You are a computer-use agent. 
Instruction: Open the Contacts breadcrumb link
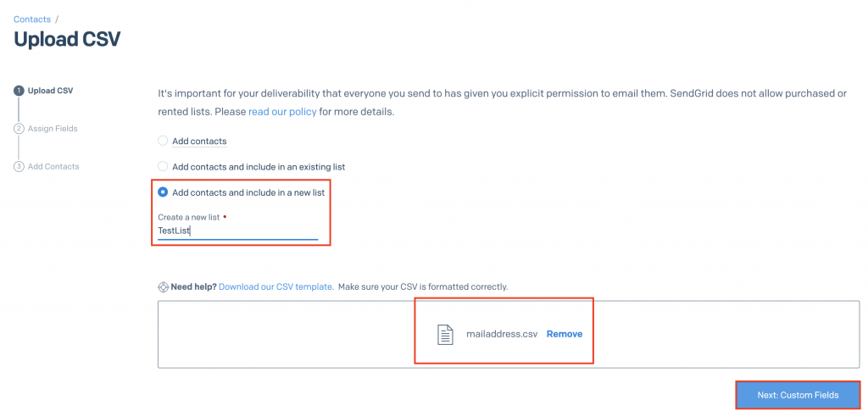(x=32, y=19)
